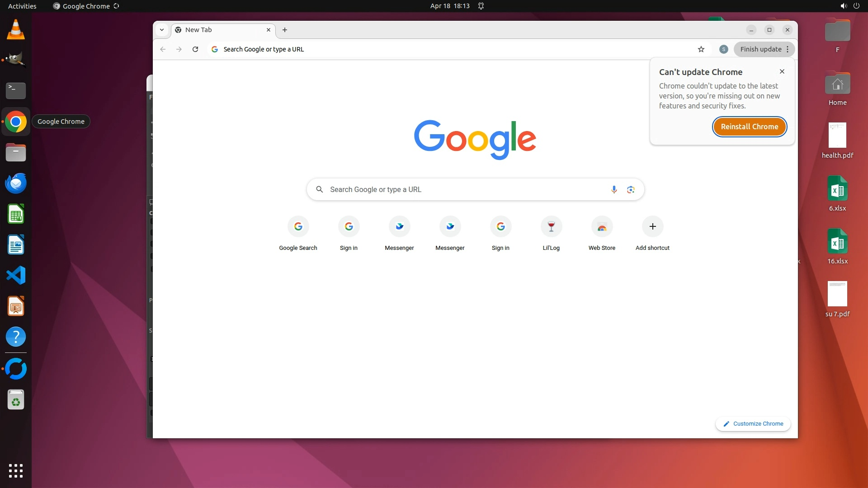Click the Add shortcut plus icon
The image size is (868, 488).
[x=652, y=227]
